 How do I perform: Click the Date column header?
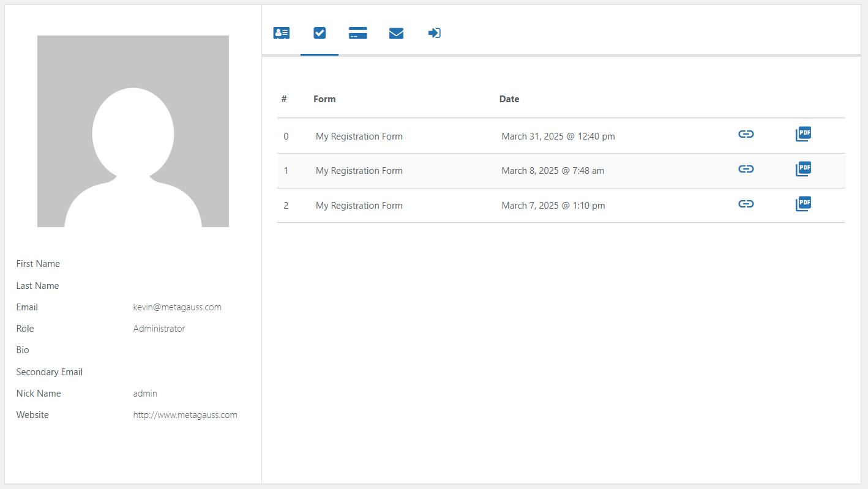[x=509, y=99]
